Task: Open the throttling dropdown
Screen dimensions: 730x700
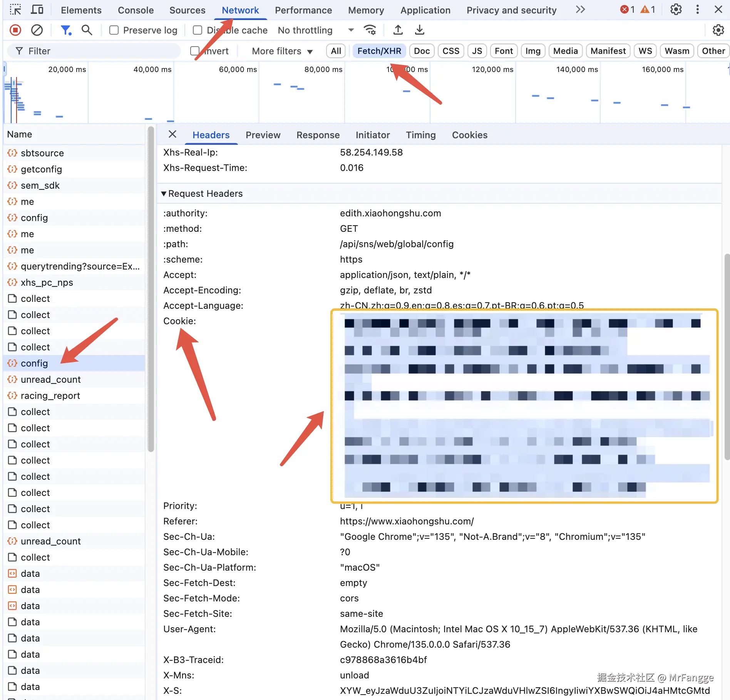Action: [x=316, y=30]
